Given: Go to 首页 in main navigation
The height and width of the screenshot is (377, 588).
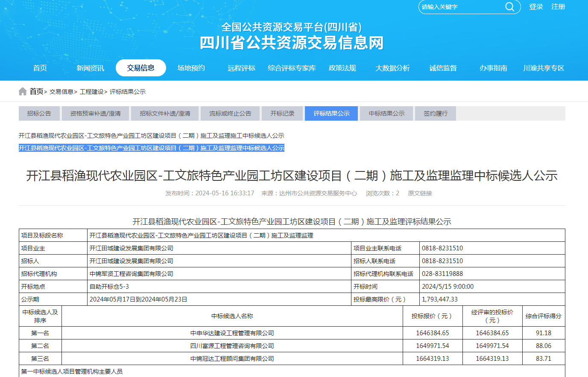Looking at the screenshot, I should click(40, 68).
